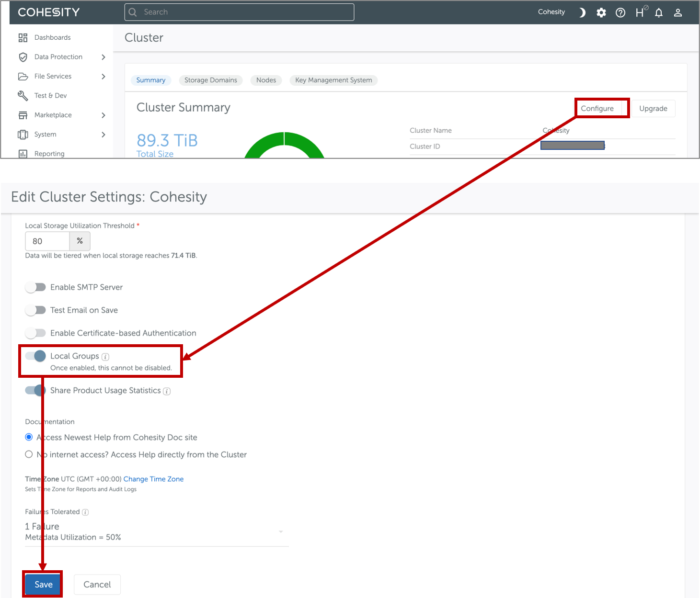
Task: Click the System sidebar icon
Action: click(23, 135)
